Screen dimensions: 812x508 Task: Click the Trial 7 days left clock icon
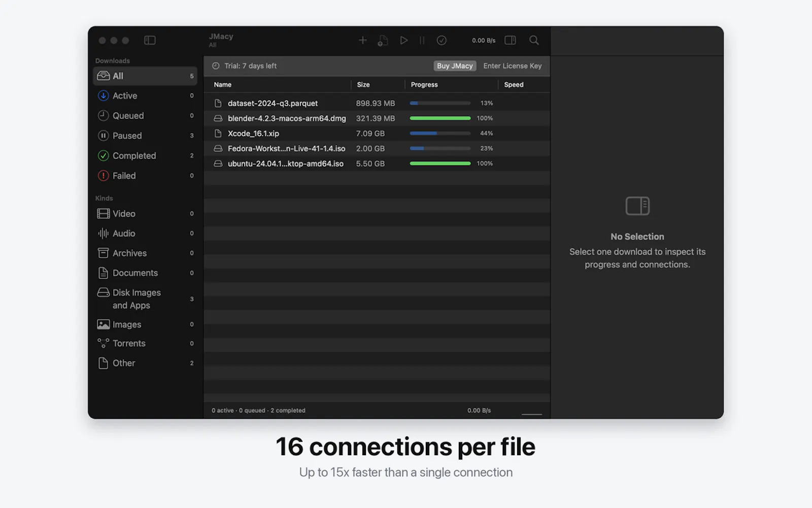pyautogui.click(x=216, y=66)
